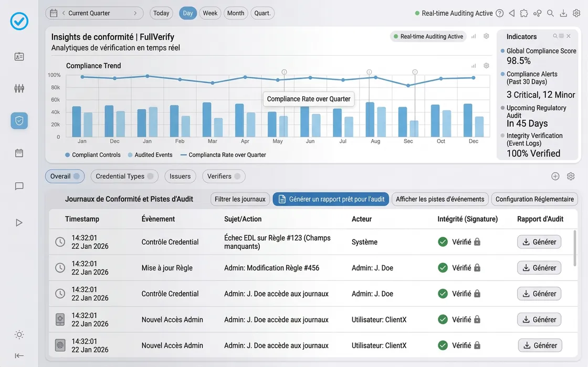Viewport: 588px width, 367px height.
Task: Toggle the Verifiers filter pill
Action: pos(224,176)
